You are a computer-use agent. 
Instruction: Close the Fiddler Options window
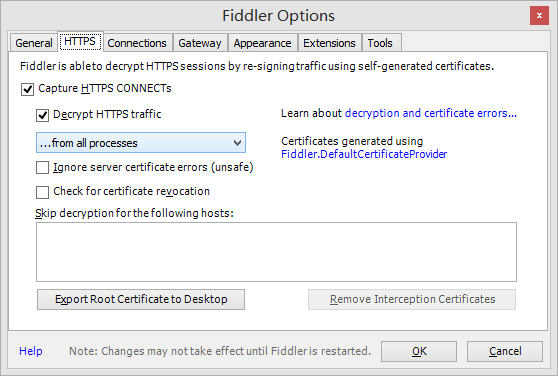pyautogui.click(x=539, y=16)
